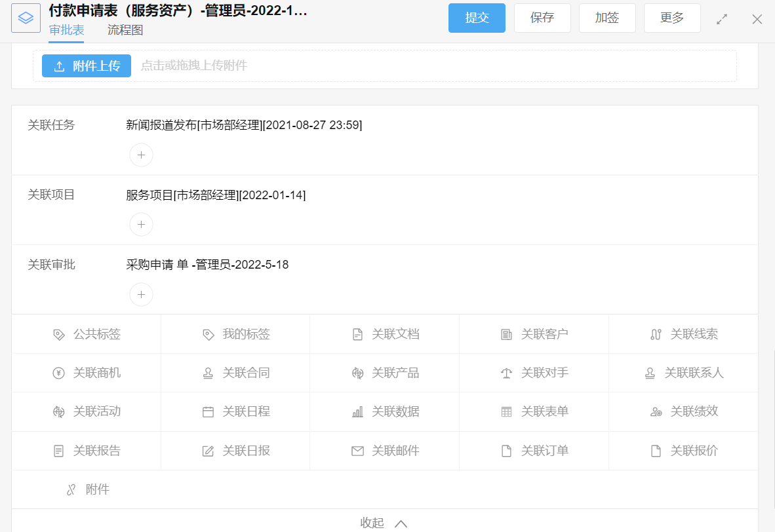This screenshot has height=532, width=775.
Task: Add another 关联审批 with plus button
Action: 141,295
